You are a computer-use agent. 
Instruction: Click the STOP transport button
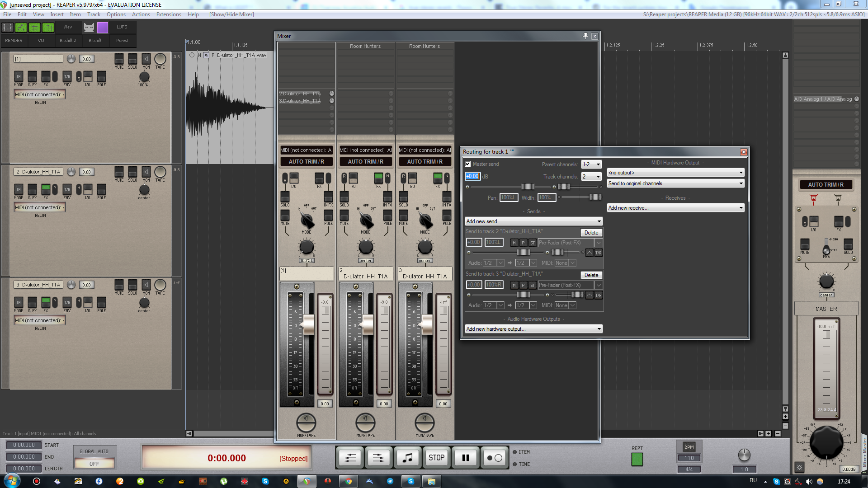click(436, 458)
